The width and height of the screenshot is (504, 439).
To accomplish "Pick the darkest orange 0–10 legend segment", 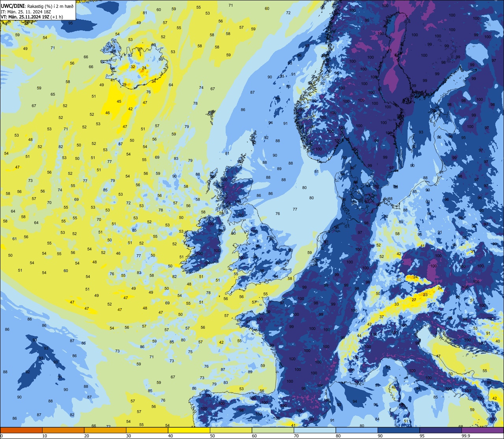I will pos(21,430).
